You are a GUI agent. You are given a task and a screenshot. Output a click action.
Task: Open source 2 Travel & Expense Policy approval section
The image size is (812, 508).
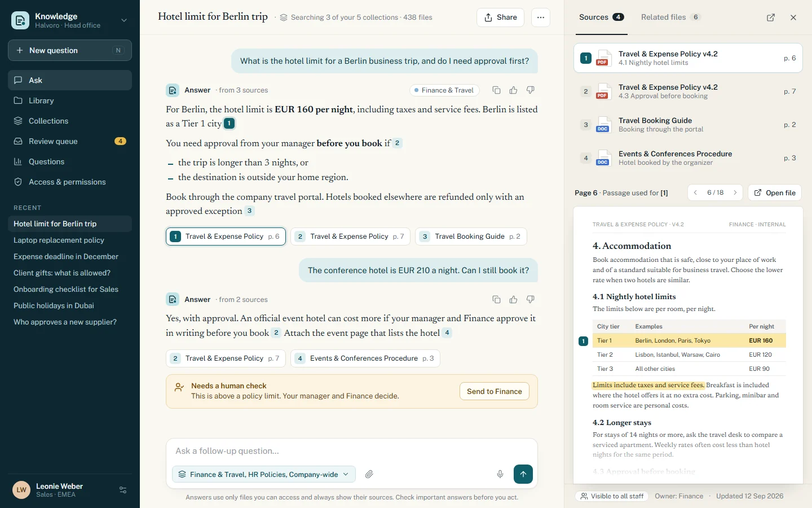(x=688, y=91)
